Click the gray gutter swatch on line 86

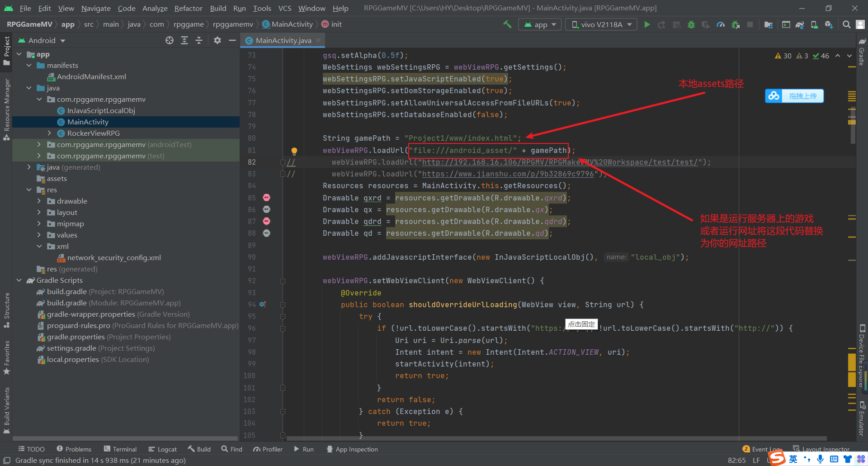pos(267,209)
